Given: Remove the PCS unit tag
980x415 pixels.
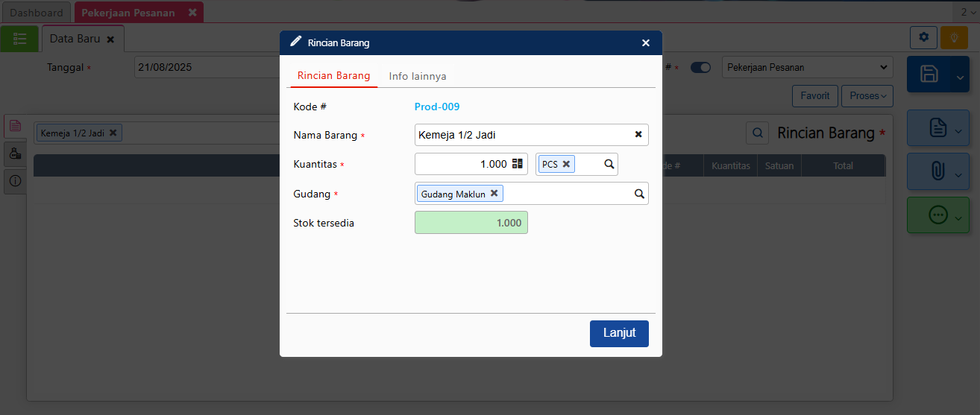Looking at the screenshot, I should coord(566,165).
